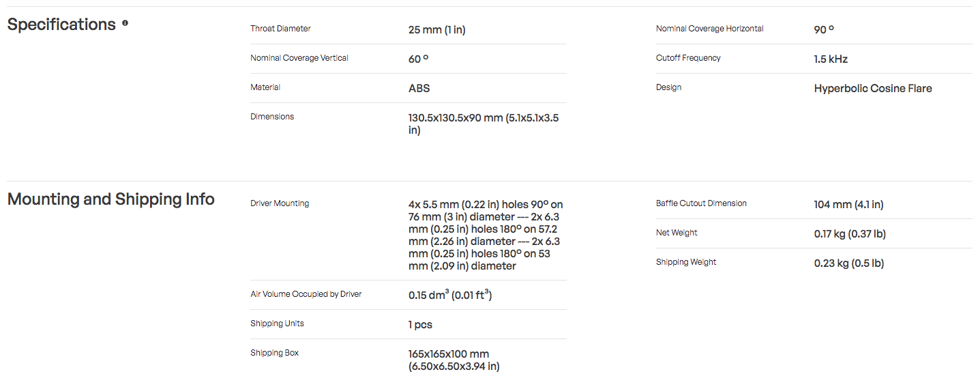Click the Nominal Coverage Vertical label
The image size is (980, 387).
(299, 58)
